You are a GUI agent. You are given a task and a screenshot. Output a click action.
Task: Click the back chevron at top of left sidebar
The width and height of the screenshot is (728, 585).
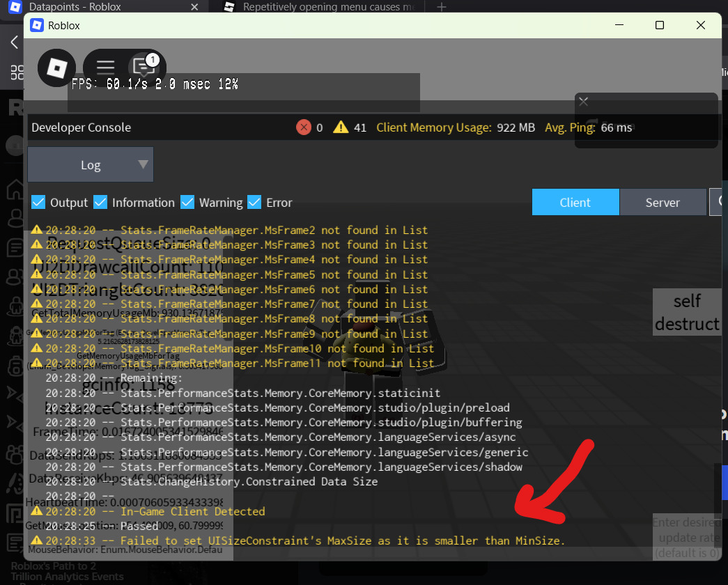[13, 42]
